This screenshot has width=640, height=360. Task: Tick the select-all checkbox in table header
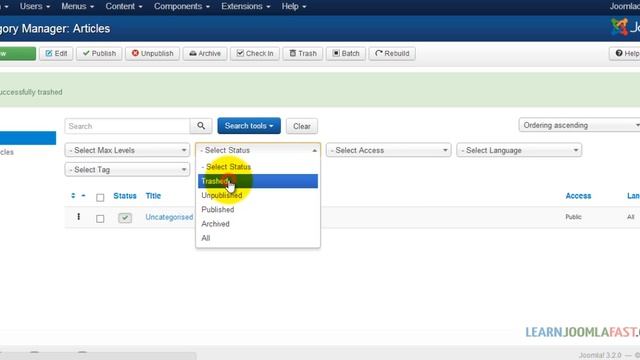[100, 198]
